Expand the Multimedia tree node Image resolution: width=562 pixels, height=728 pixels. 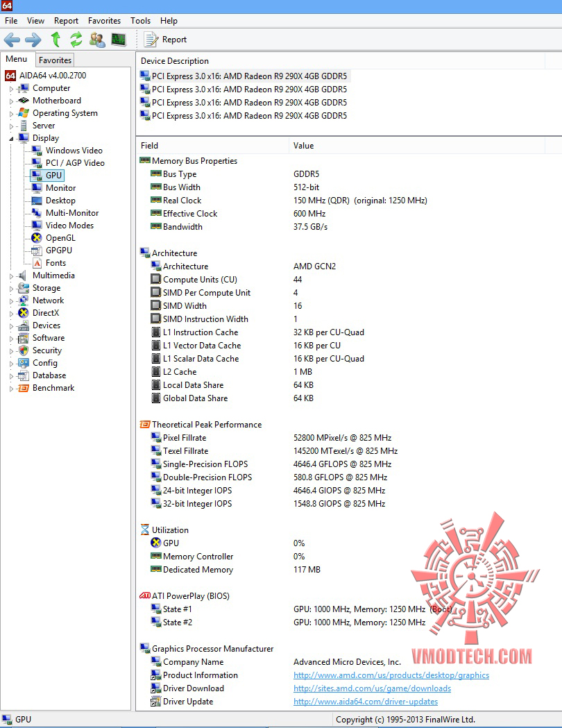12,276
